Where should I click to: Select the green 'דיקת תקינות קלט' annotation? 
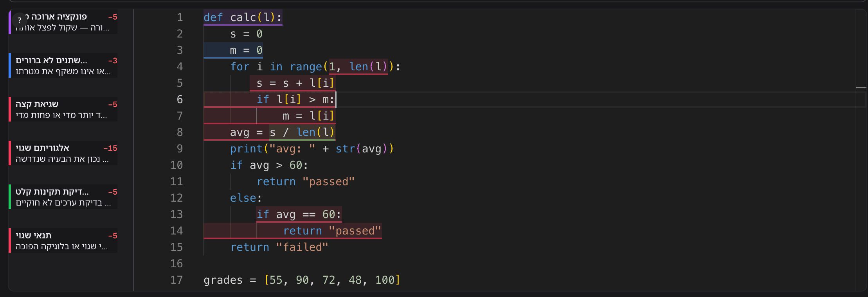pyautogui.click(x=63, y=197)
